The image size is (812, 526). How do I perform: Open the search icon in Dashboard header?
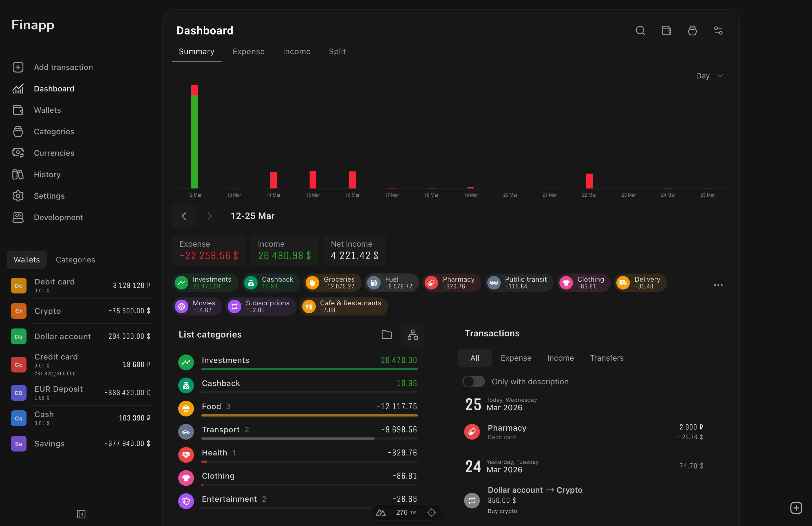pyautogui.click(x=640, y=31)
